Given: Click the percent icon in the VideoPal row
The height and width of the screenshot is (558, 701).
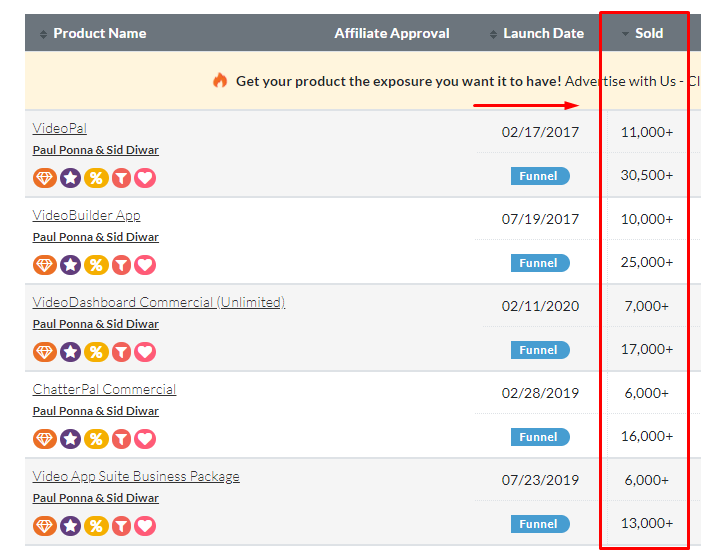Looking at the screenshot, I should pos(96,178).
